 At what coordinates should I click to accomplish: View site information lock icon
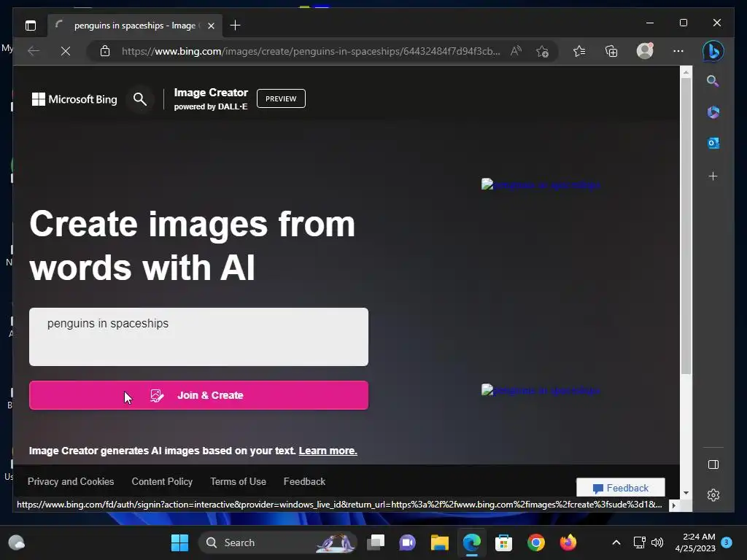tap(105, 51)
